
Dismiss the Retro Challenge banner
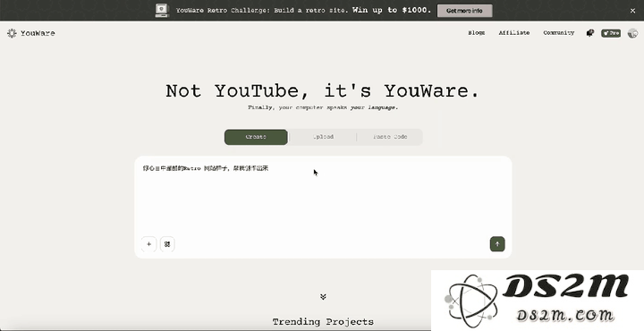(632, 11)
